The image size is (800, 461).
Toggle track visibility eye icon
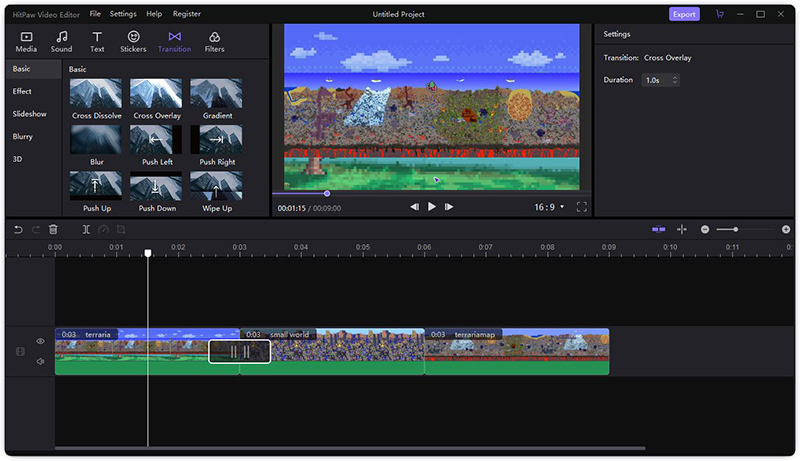(x=40, y=341)
